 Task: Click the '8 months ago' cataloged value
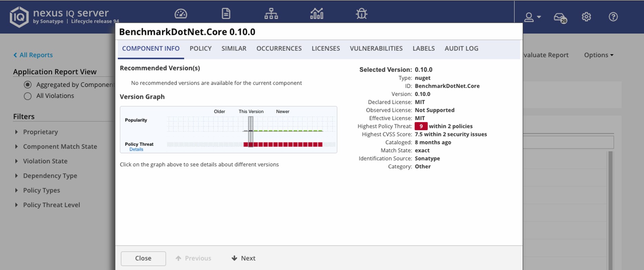(433, 142)
